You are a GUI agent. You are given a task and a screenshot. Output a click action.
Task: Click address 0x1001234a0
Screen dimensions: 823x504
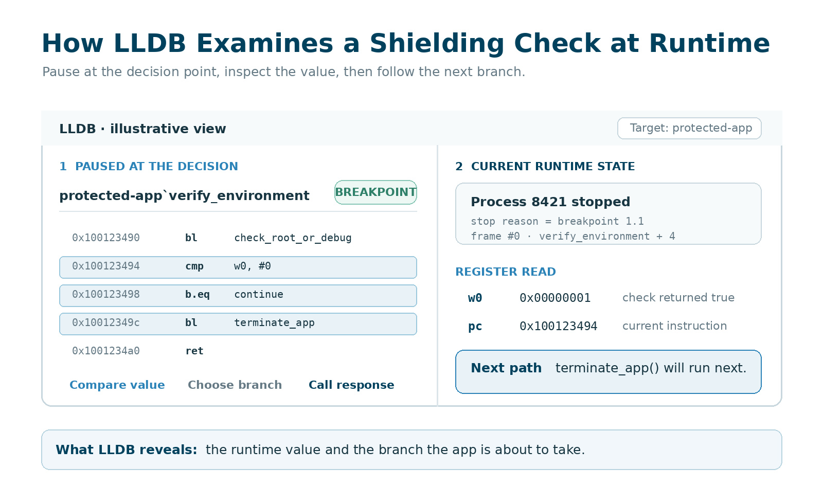pos(106,351)
